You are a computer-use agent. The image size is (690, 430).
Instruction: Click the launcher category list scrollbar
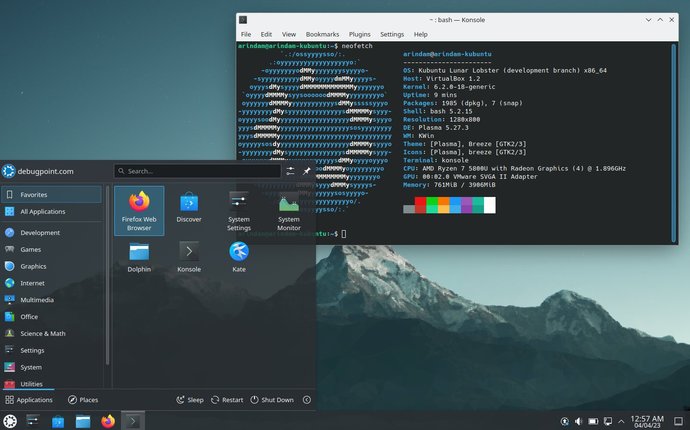click(107, 276)
